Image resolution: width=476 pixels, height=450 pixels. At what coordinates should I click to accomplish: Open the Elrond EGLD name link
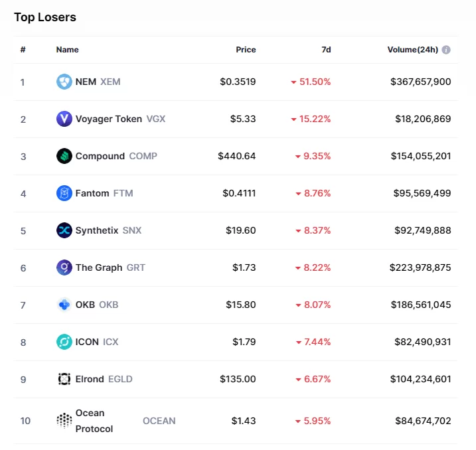(x=104, y=379)
